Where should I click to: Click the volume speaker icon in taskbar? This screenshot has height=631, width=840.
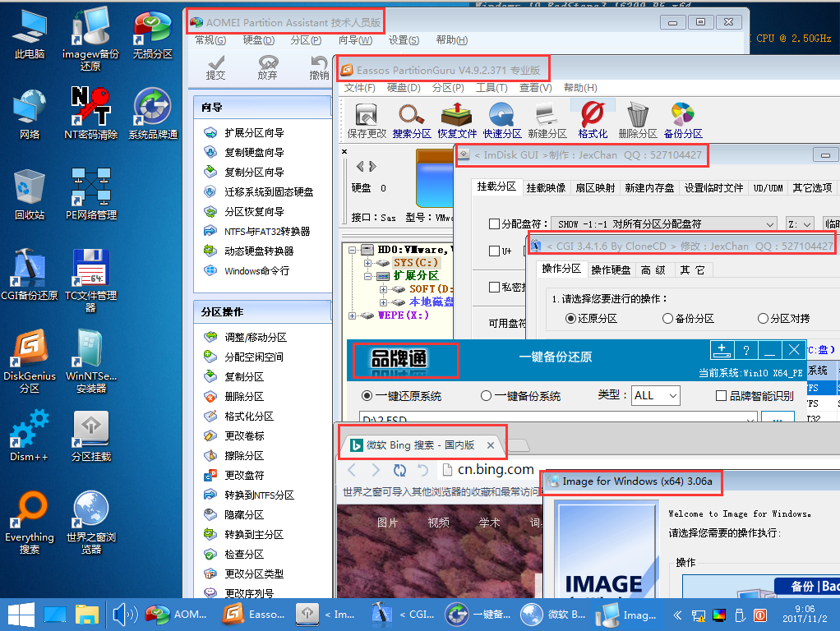124,615
